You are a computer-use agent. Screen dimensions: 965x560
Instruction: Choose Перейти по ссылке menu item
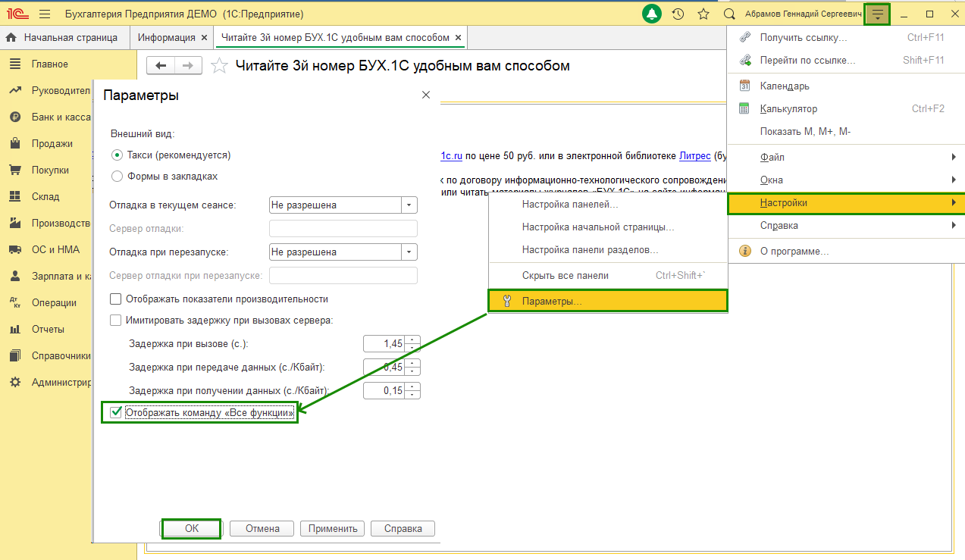point(846,60)
